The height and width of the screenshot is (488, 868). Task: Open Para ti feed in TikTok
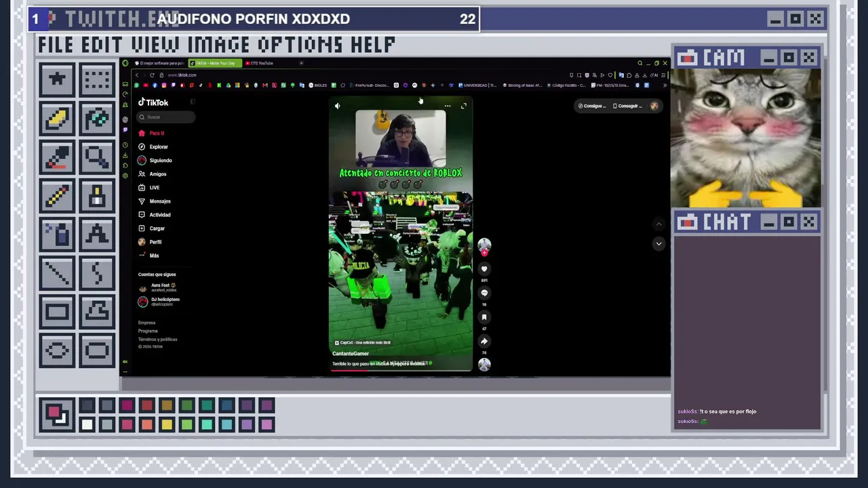point(151,133)
